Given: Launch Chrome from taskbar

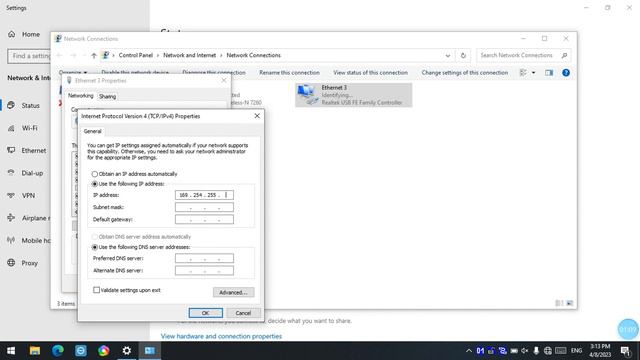Looking at the screenshot, I should pos(104,351).
